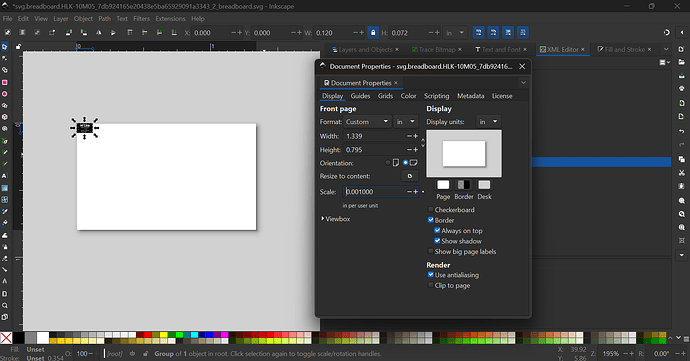Select the Paint Bucket tool
Viewport: 690px width, 361px height.
point(5,223)
